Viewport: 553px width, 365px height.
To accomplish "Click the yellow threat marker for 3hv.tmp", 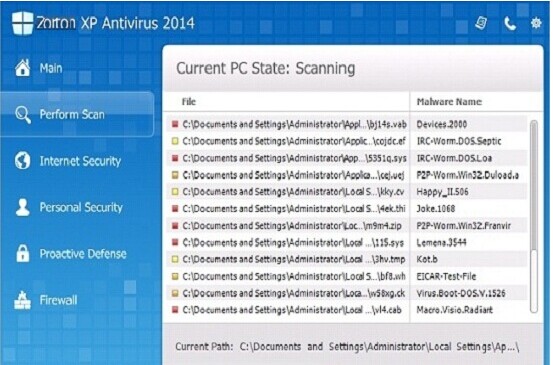I will 175,260.
